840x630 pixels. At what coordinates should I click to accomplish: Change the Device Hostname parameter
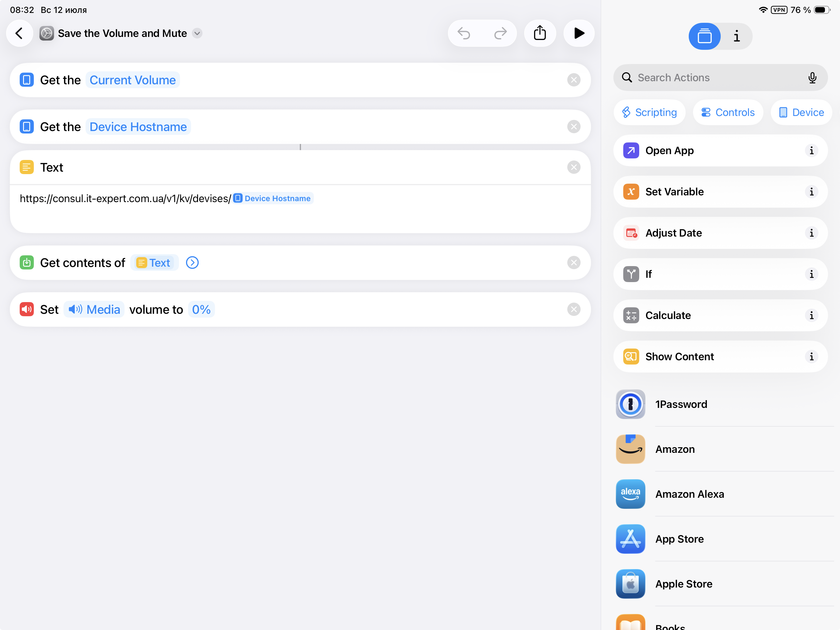[x=138, y=127]
